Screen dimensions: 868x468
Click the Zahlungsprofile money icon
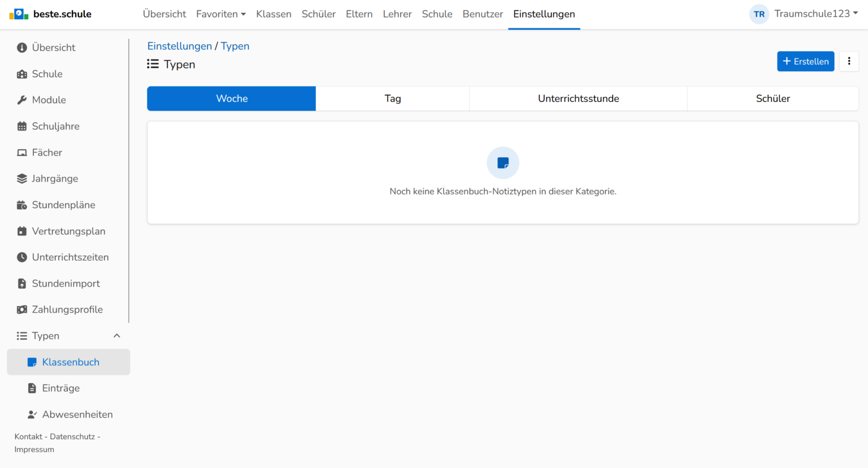pyautogui.click(x=22, y=310)
